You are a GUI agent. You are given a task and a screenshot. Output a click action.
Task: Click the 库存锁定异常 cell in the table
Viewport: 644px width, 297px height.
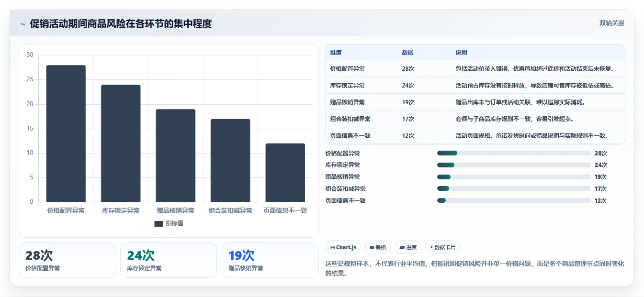pos(347,86)
